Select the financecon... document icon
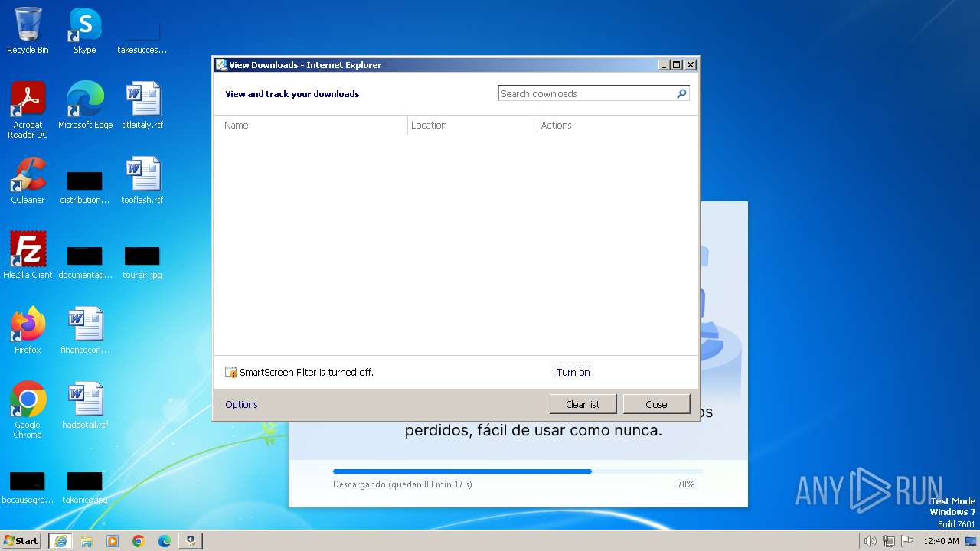 tap(85, 331)
